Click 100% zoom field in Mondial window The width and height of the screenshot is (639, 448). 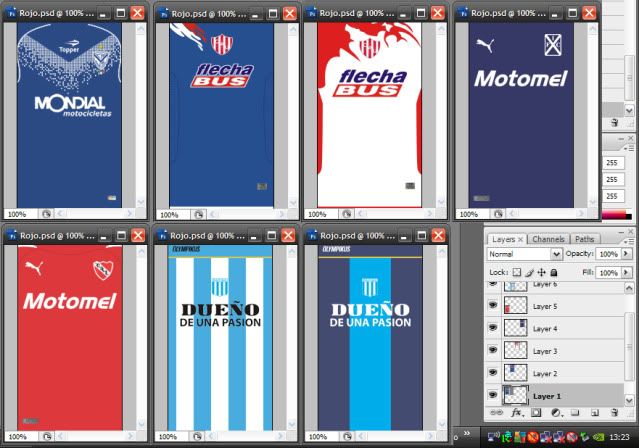click(20, 214)
